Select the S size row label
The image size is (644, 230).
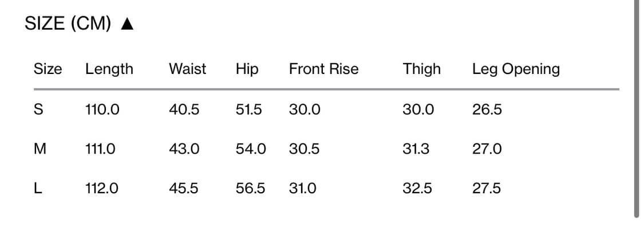(x=38, y=110)
